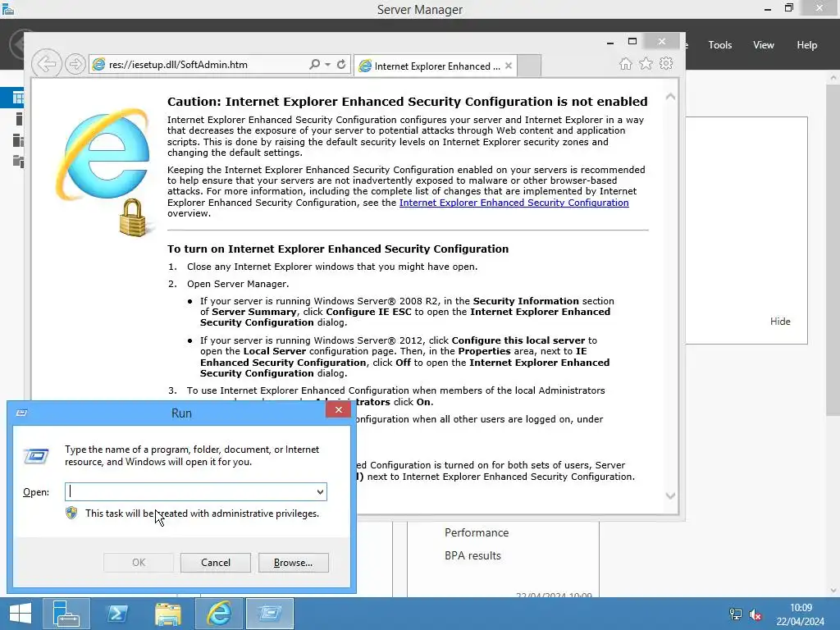This screenshot has height=630, width=840.
Task: Click the Open text field in Run dialog
Action: point(189,492)
